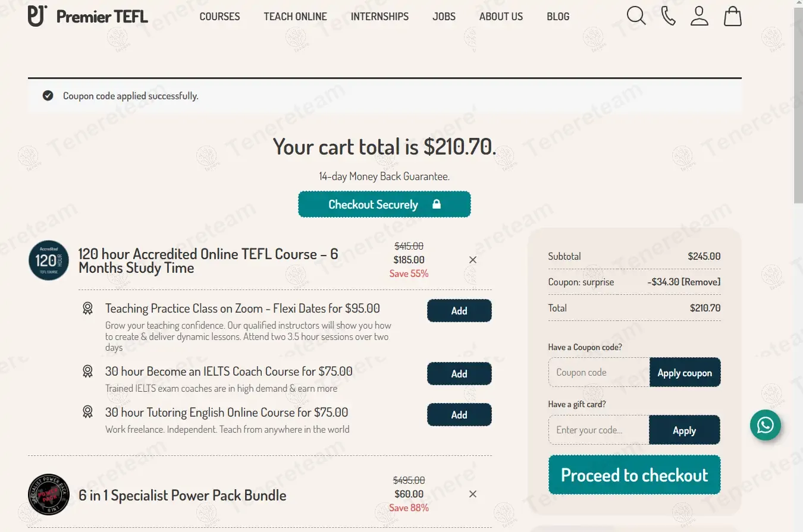Focus the Coupon code input field
The width and height of the screenshot is (803, 532).
point(599,373)
